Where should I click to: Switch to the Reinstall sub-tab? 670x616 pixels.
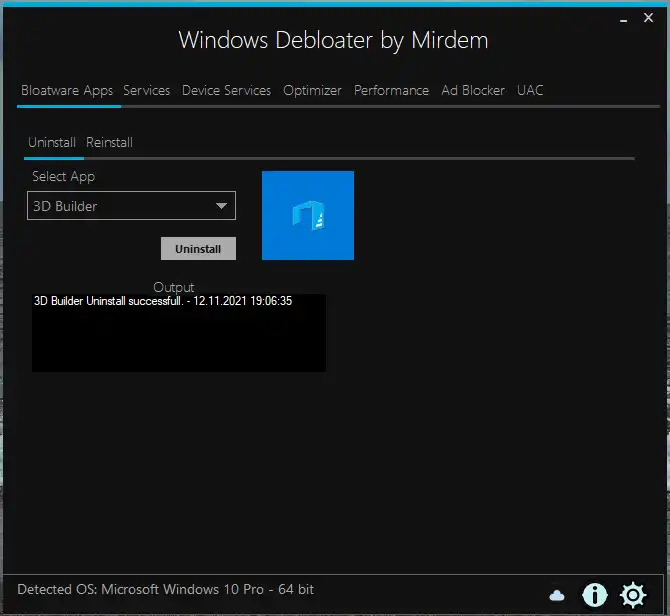click(109, 142)
